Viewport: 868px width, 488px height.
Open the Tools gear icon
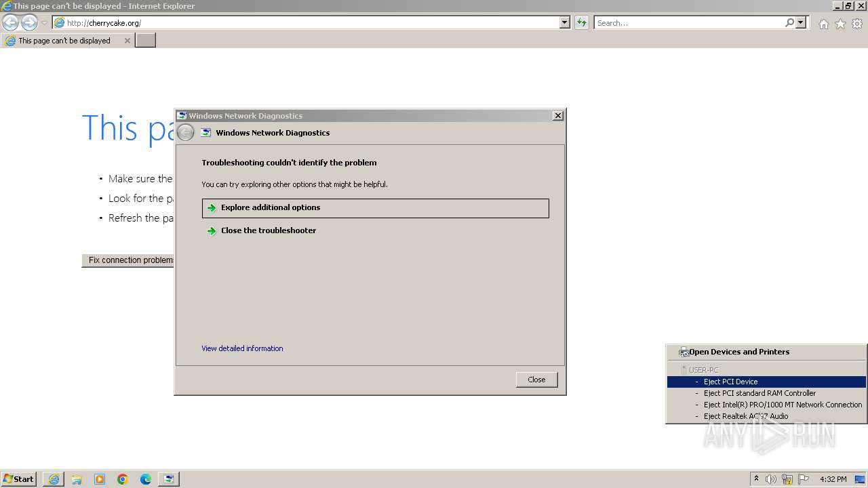(x=857, y=24)
